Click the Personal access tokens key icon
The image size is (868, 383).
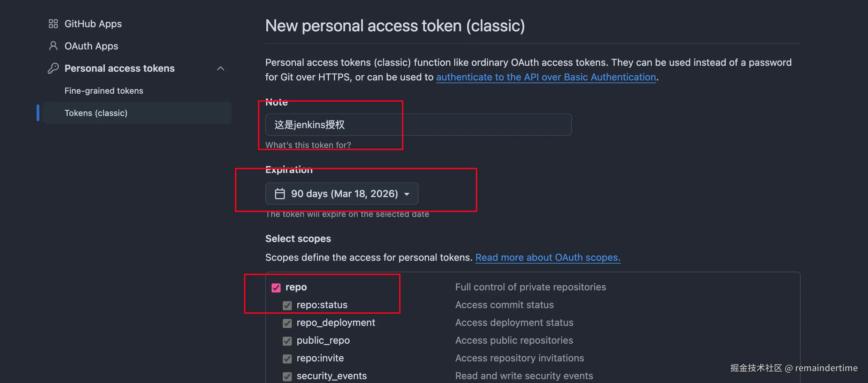coord(53,68)
